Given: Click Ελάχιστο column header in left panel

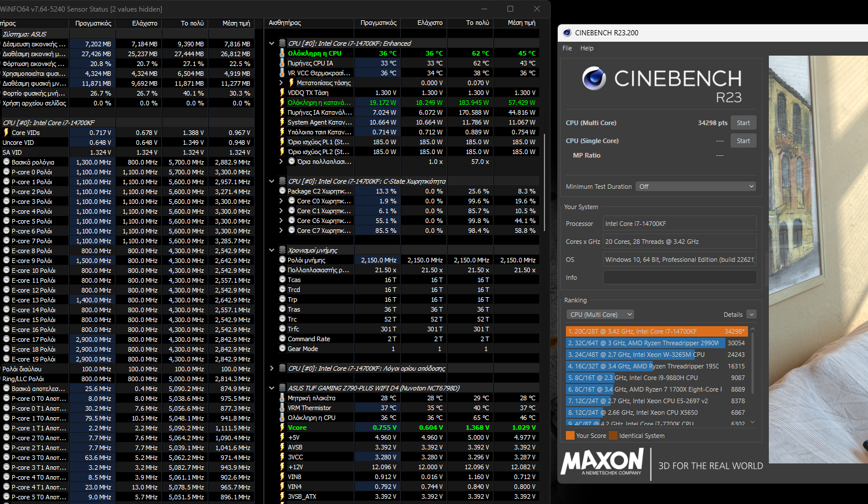Looking at the screenshot, I should [144, 23].
